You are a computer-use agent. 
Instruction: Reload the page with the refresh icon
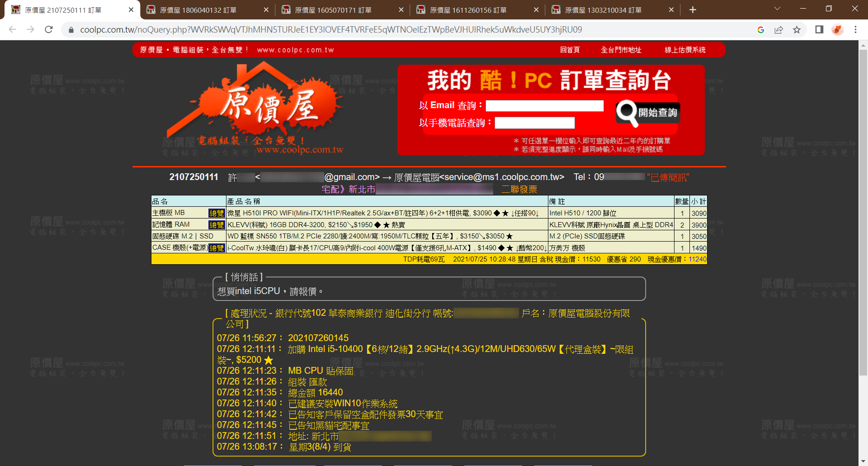[x=49, y=29]
